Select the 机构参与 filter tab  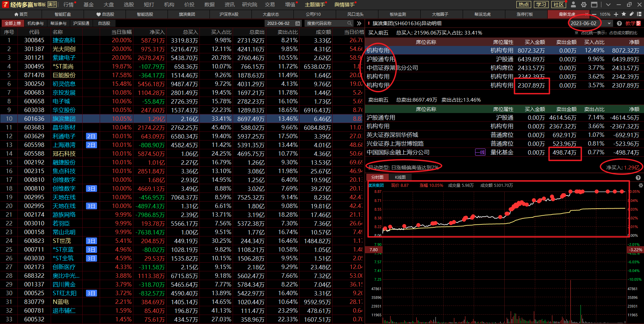(x=36, y=23)
